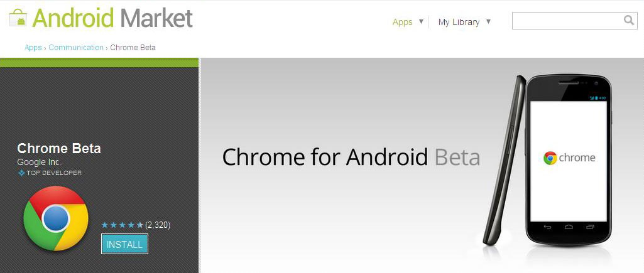Expand the My Library dropdown arrow
The height and width of the screenshot is (273, 644).
click(488, 22)
